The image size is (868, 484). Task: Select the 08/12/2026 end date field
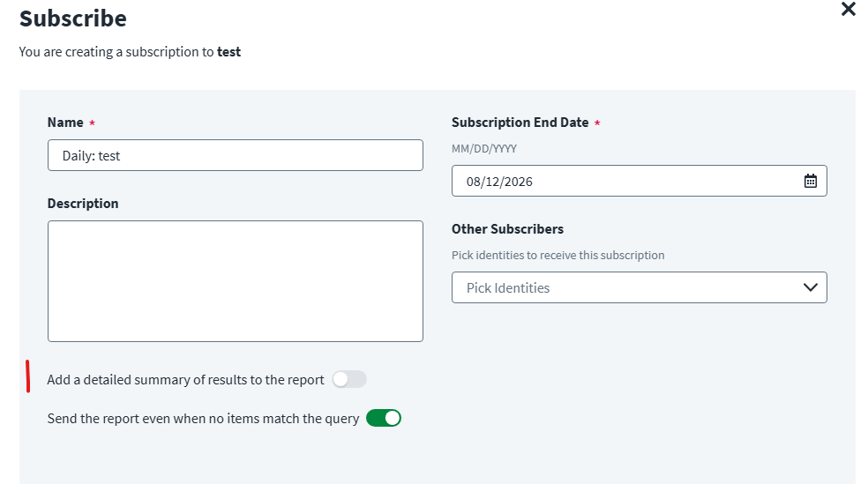[x=617, y=182]
